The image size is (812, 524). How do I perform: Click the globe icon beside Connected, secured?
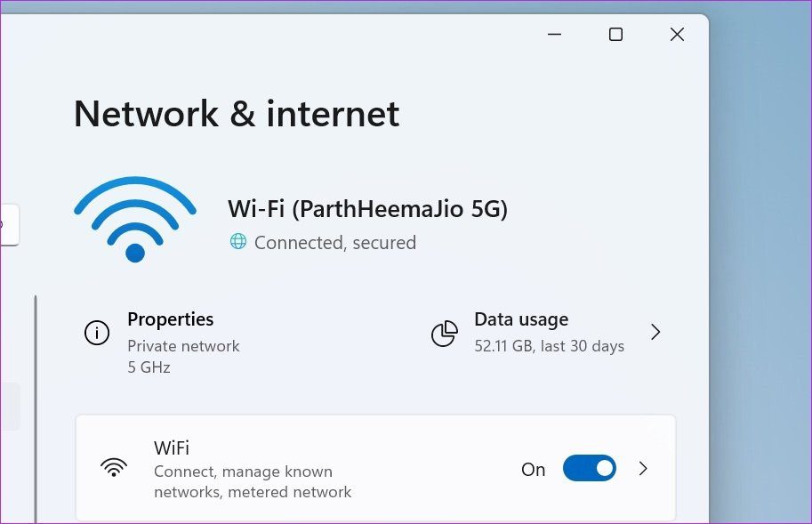pyautogui.click(x=238, y=241)
